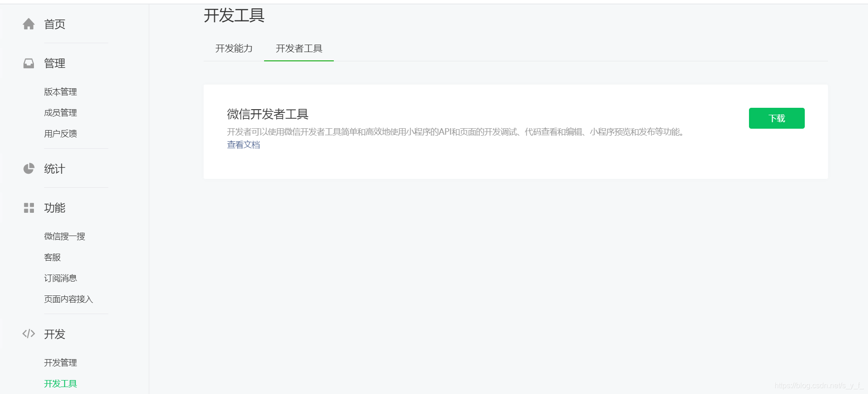Open 微信搜一搜 in sidebar
The height and width of the screenshot is (394, 868).
tap(65, 236)
